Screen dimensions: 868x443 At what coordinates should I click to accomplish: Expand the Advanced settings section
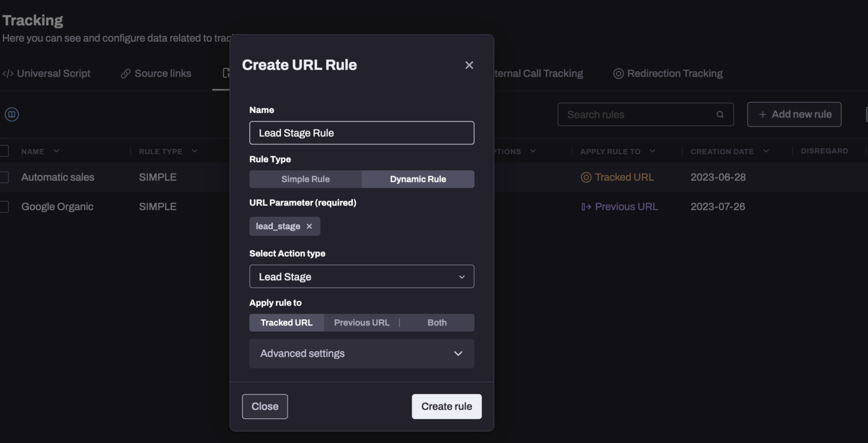(x=361, y=353)
